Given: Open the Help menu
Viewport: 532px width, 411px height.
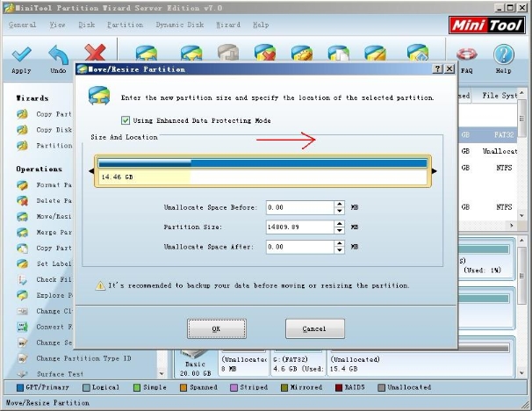Looking at the screenshot, I should (x=261, y=25).
